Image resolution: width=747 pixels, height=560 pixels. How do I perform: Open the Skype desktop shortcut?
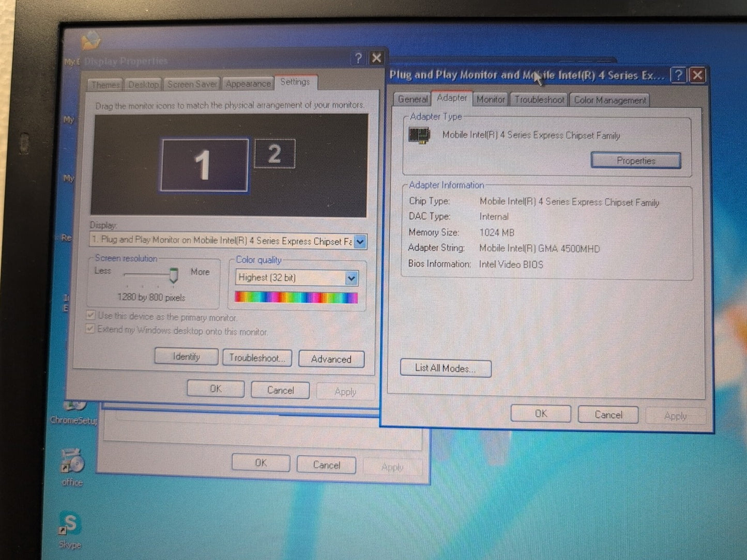(70, 530)
